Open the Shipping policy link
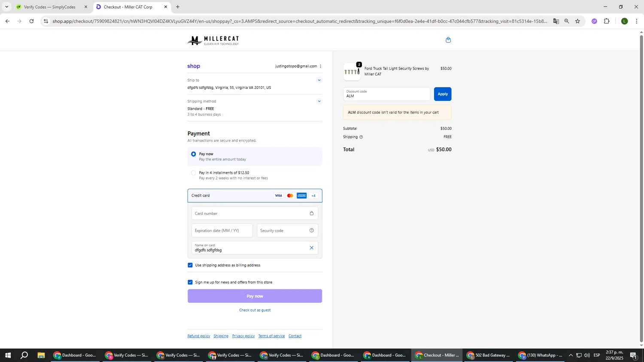The height and width of the screenshot is (362, 644). point(221,336)
